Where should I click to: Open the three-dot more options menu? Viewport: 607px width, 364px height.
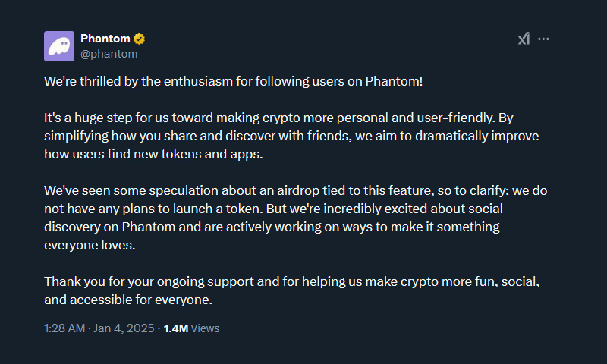[x=543, y=39]
